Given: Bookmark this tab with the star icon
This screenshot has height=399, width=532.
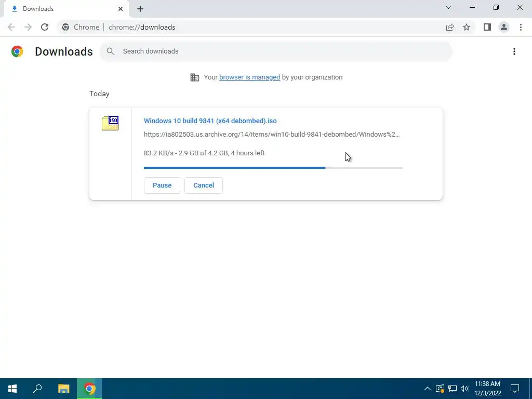Looking at the screenshot, I should [x=467, y=27].
